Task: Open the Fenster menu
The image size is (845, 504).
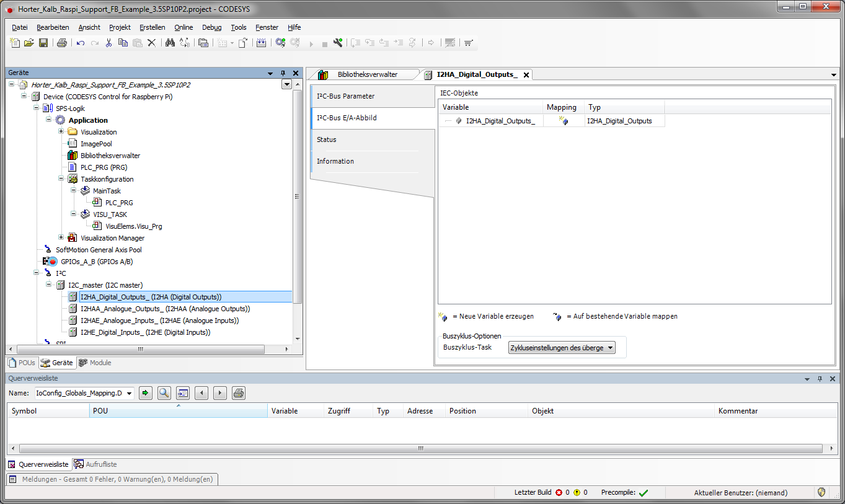Action: tap(267, 27)
